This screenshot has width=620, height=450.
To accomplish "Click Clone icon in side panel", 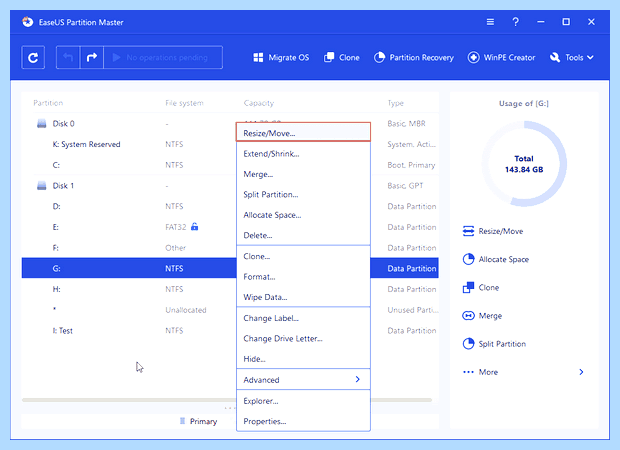I will coord(468,287).
